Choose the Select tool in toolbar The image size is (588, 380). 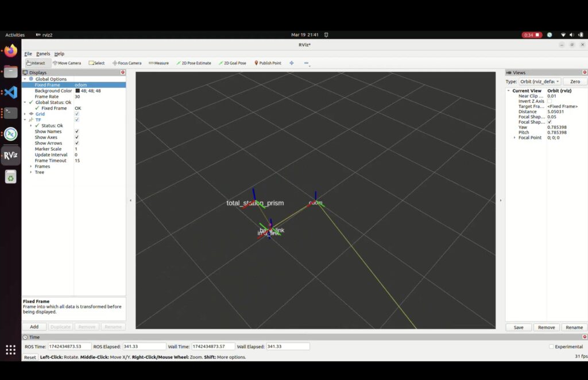pos(96,63)
